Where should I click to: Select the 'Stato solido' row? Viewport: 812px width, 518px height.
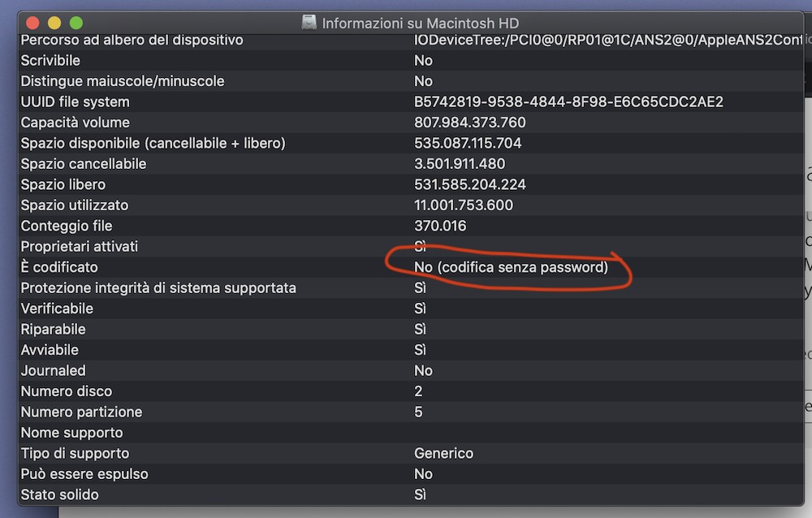[x=60, y=494]
